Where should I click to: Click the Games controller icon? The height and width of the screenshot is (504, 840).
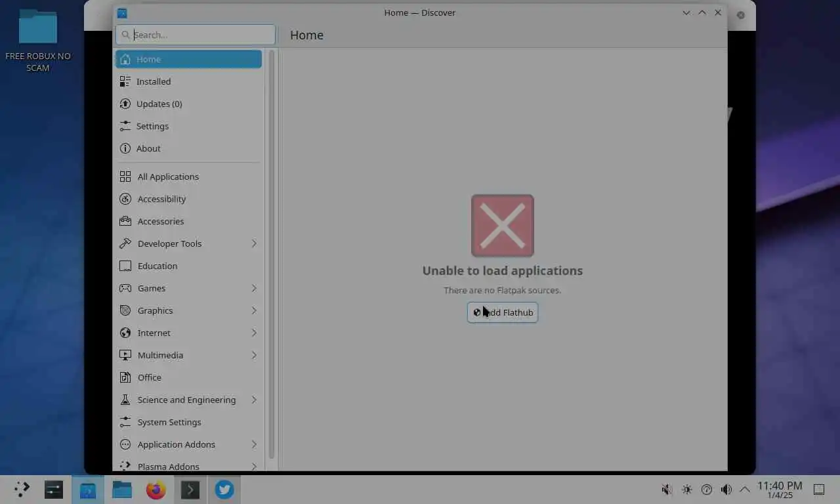[x=125, y=288]
